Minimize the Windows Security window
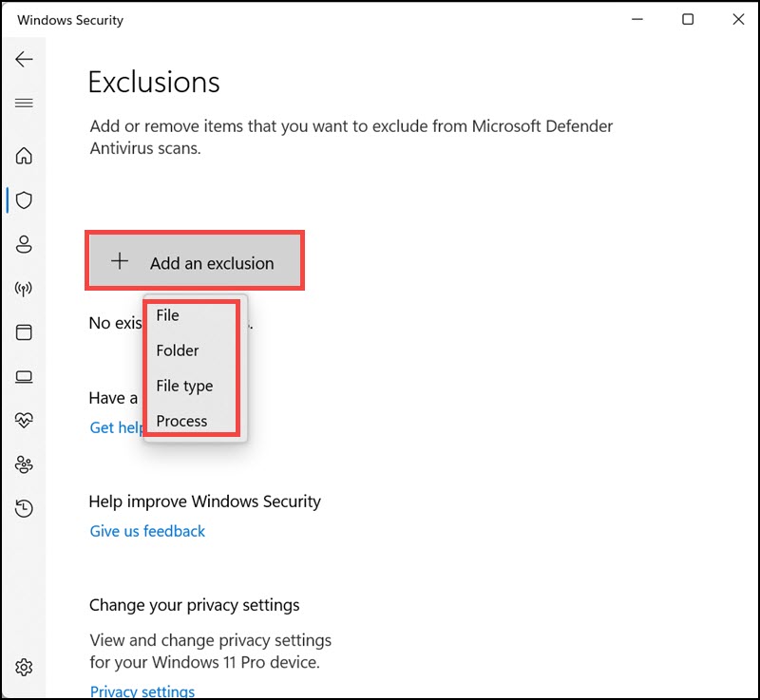The height and width of the screenshot is (700, 760). (x=636, y=19)
